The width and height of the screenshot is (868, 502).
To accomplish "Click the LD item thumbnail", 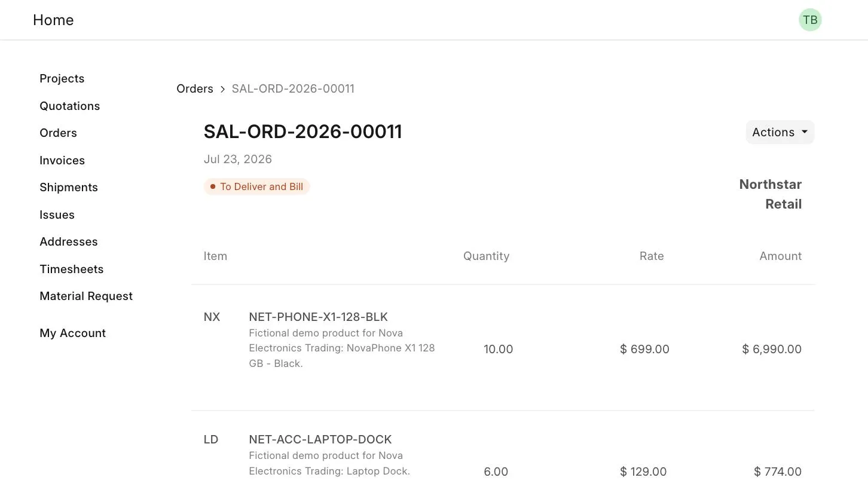I will click(211, 440).
